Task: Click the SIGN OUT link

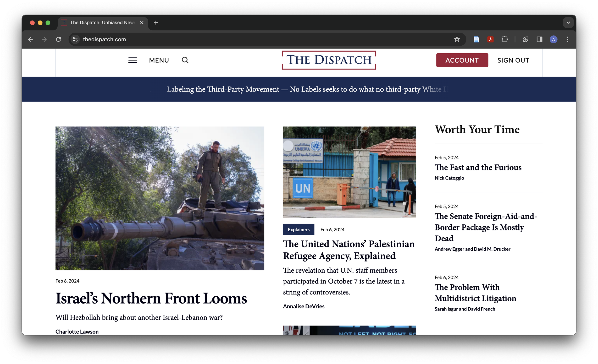Action: [x=513, y=60]
